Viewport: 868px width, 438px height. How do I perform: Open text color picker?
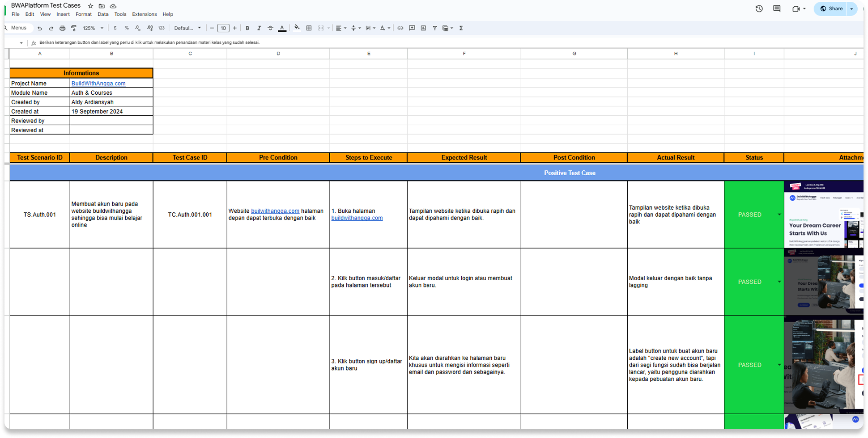pyautogui.click(x=282, y=28)
